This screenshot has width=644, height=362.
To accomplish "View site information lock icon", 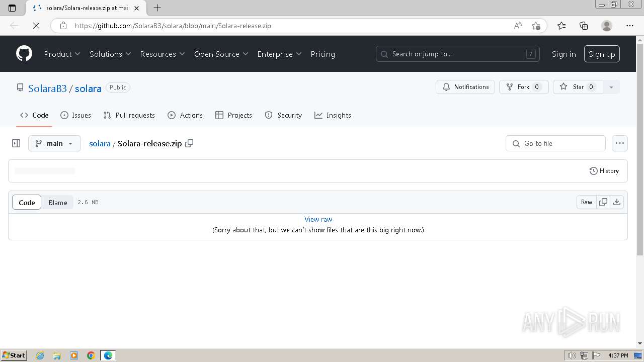I will pyautogui.click(x=63, y=26).
